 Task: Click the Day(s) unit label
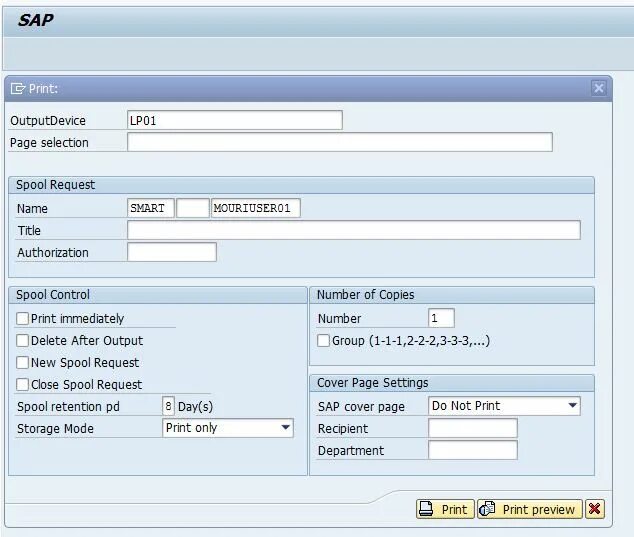pos(195,406)
